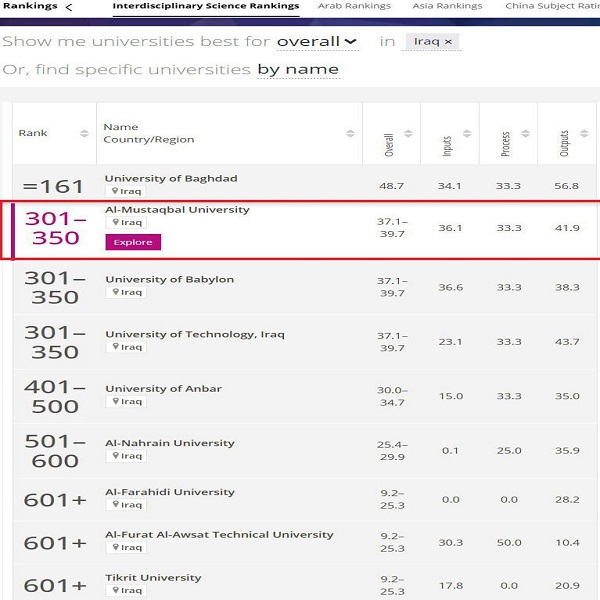Open the overall ranking criteria dropdown
Image resolution: width=600 pixels, height=600 pixels.
tap(317, 41)
